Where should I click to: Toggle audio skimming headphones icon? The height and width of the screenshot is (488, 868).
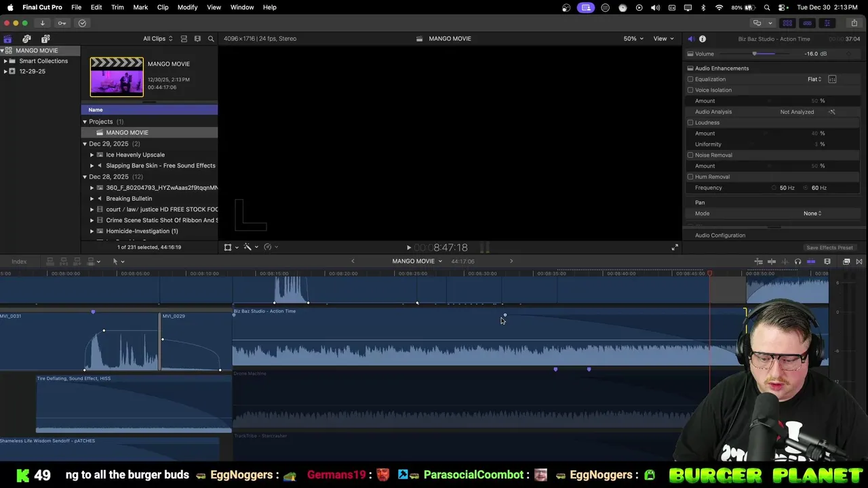[797, 262]
